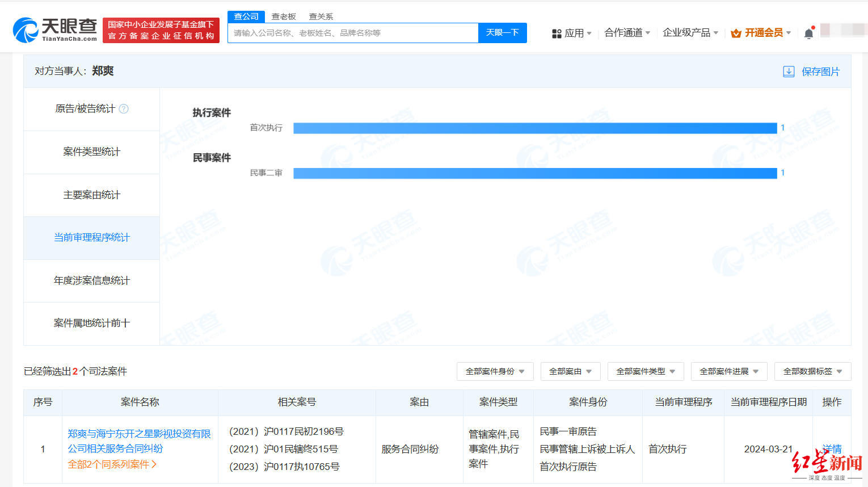Click the 当前审理程序日期 column header
The width and height of the screenshot is (868, 487).
[x=768, y=402]
